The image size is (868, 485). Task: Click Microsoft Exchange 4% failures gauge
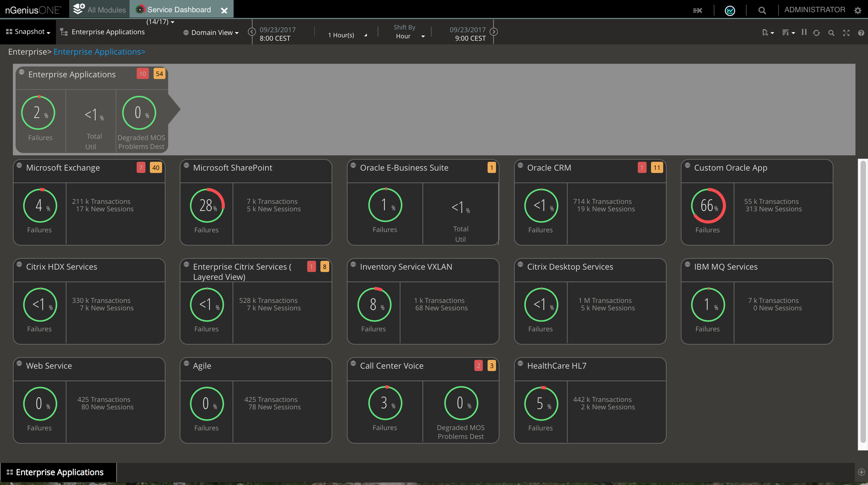[x=40, y=206]
